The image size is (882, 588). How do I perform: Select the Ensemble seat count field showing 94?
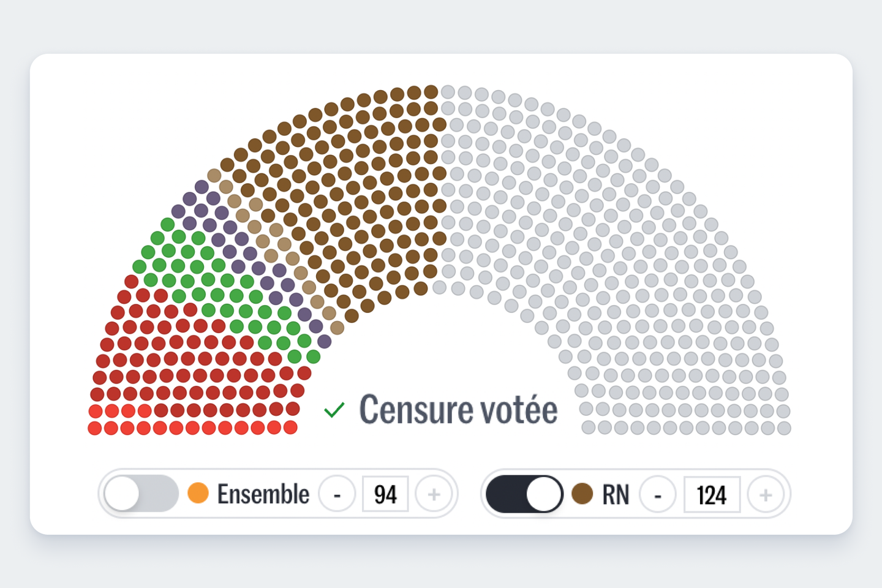coord(385,494)
